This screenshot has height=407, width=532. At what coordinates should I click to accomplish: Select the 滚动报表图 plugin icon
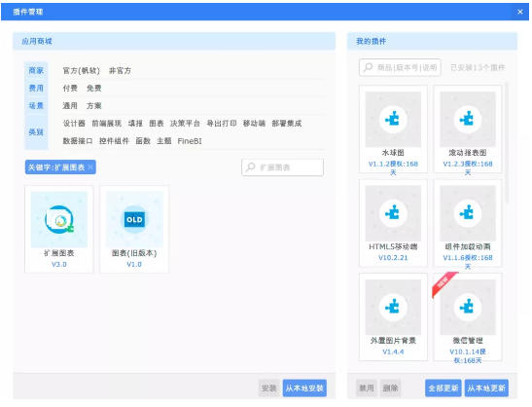pos(468,119)
